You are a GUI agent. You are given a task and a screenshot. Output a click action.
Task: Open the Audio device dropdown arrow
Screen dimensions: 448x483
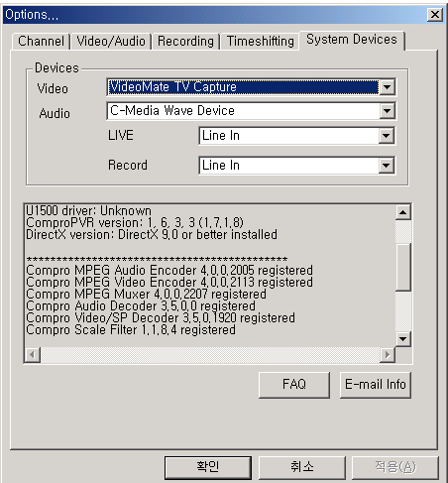coord(387,111)
